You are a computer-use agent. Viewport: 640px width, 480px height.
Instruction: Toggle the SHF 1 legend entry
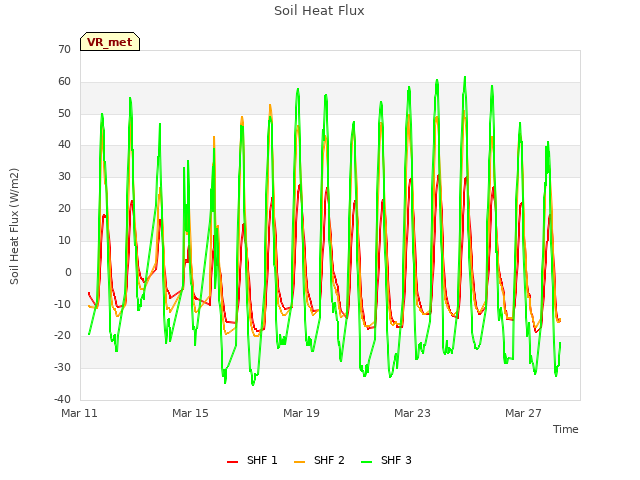click(x=252, y=460)
